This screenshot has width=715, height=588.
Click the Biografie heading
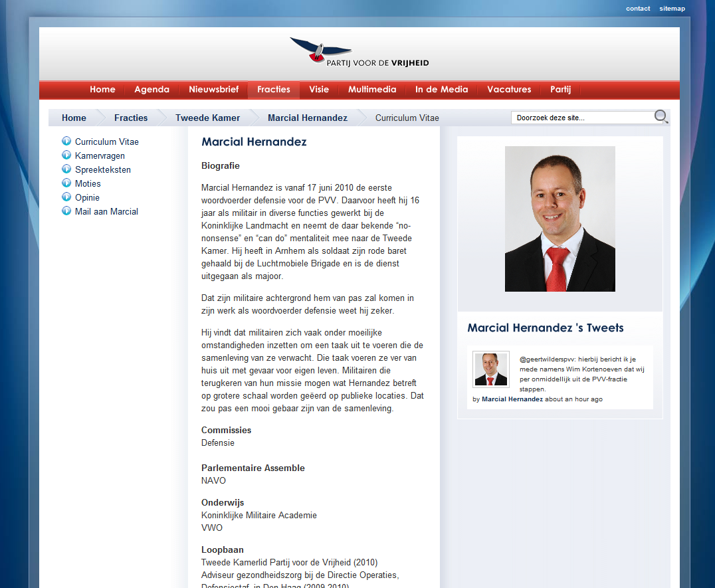pyautogui.click(x=220, y=166)
